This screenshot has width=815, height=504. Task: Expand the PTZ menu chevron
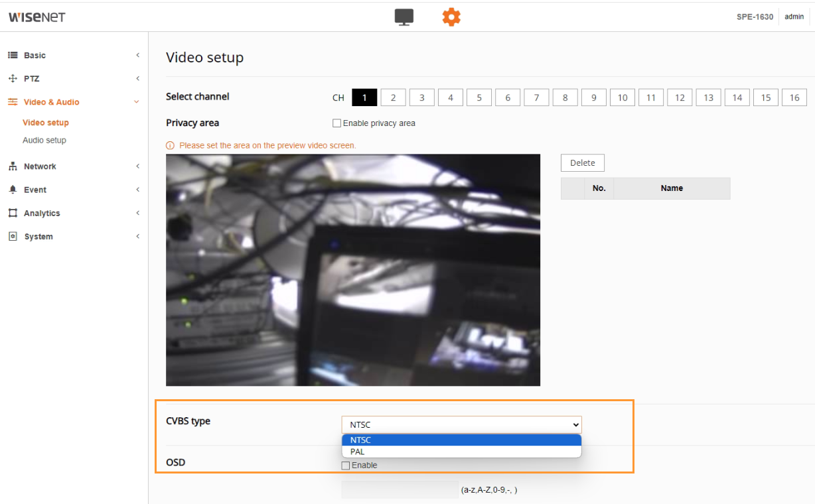(137, 78)
